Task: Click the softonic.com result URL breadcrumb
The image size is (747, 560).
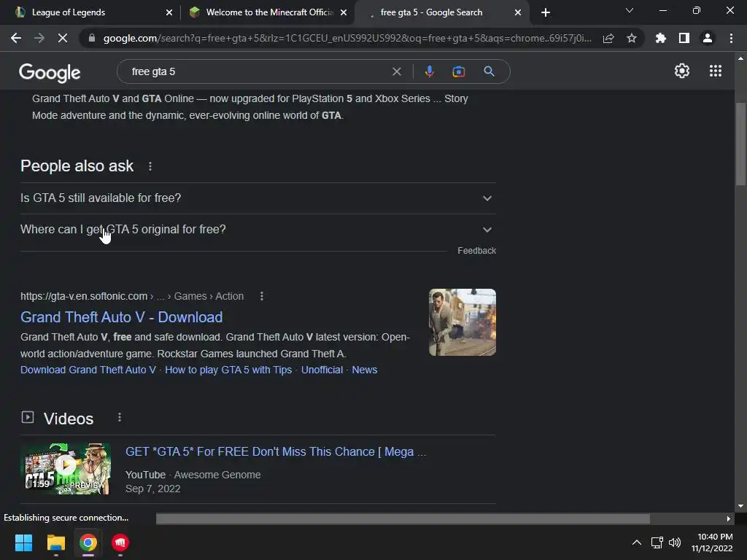Action: click(132, 296)
